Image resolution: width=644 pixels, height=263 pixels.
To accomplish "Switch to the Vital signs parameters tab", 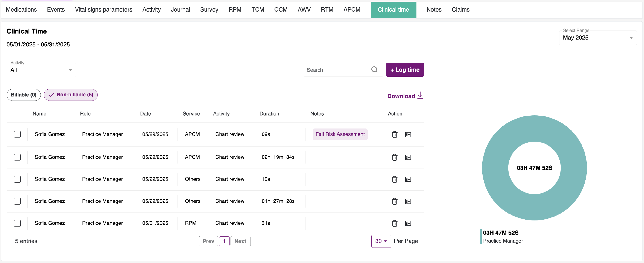I will pyautogui.click(x=103, y=9).
